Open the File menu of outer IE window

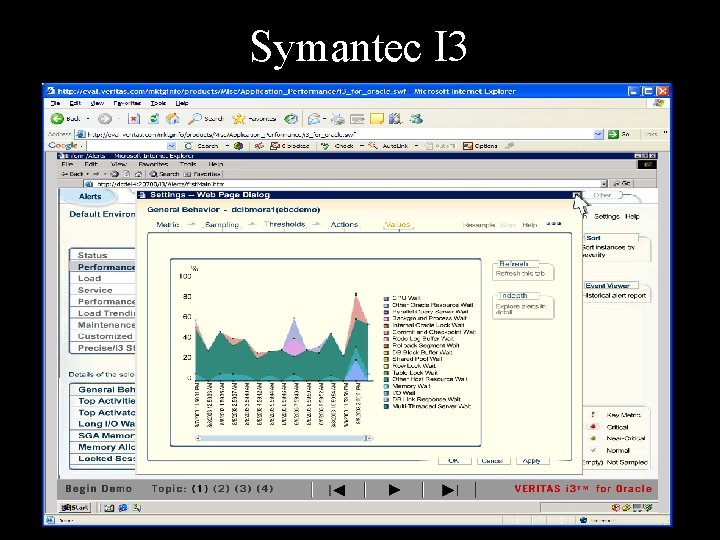click(x=55, y=103)
